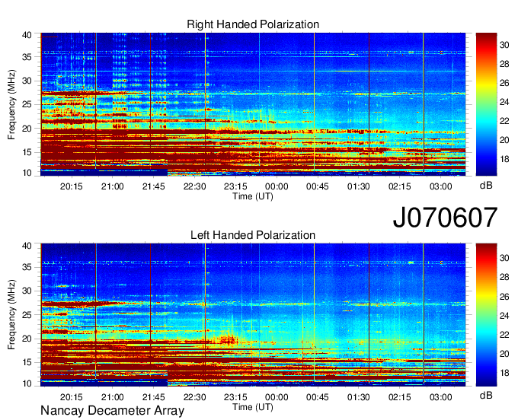This screenshot has width=518, height=420.
Task: Click the Right Handed Polarization spectrogram
Action: click(253, 104)
